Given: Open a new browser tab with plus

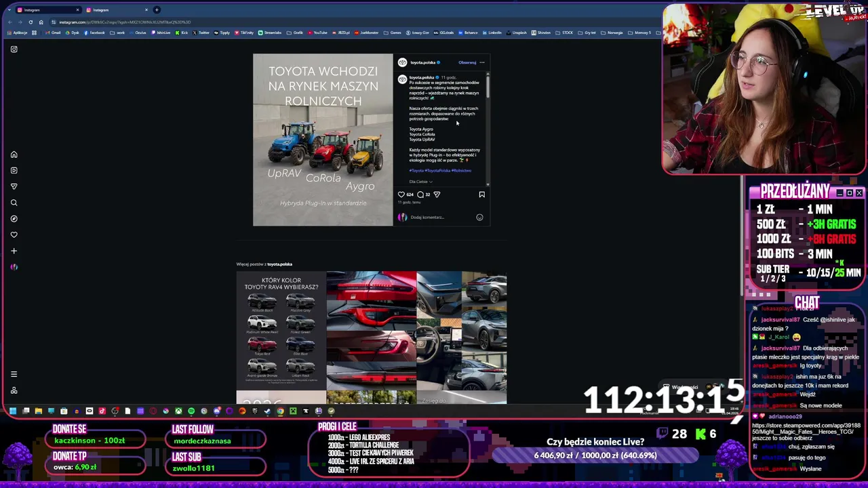Looking at the screenshot, I should pos(157,9).
